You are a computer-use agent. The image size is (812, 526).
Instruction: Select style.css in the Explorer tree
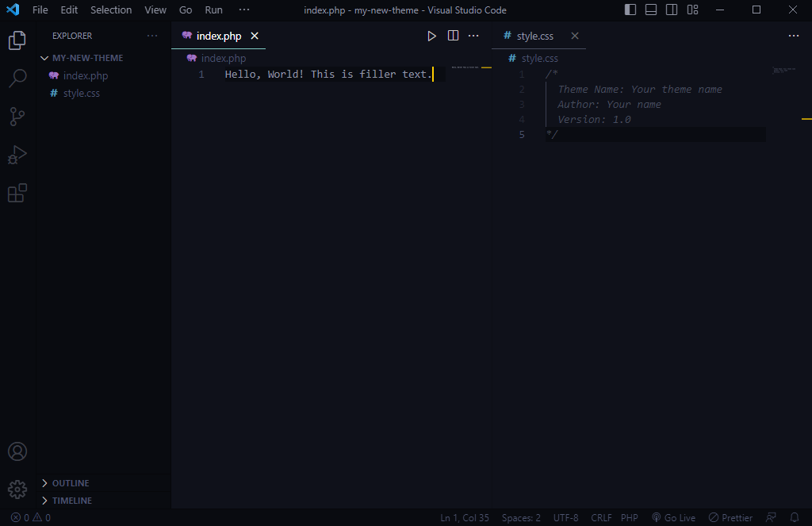tap(104, 94)
